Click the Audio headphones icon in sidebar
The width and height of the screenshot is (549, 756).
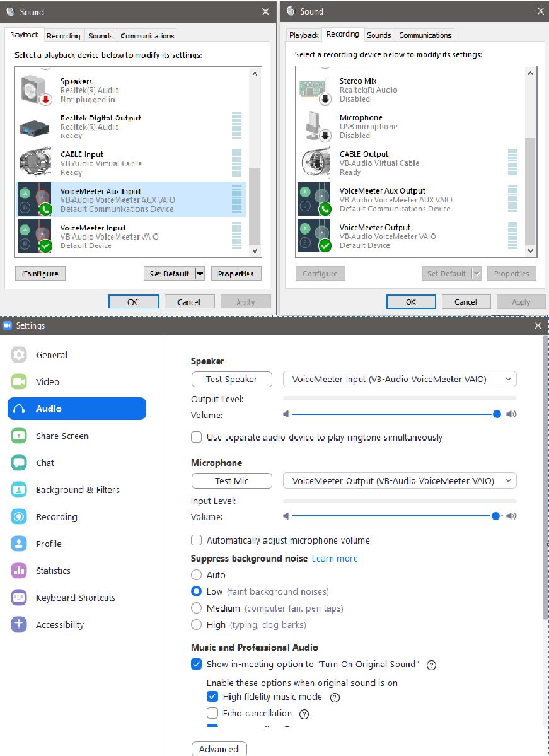[x=19, y=409]
